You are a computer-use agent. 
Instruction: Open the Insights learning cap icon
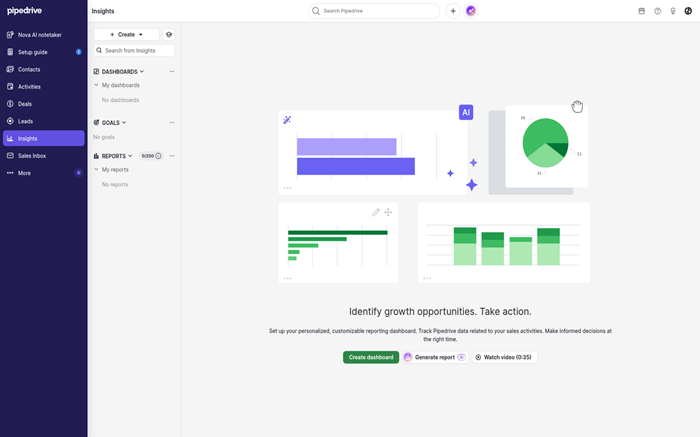[169, 34]
